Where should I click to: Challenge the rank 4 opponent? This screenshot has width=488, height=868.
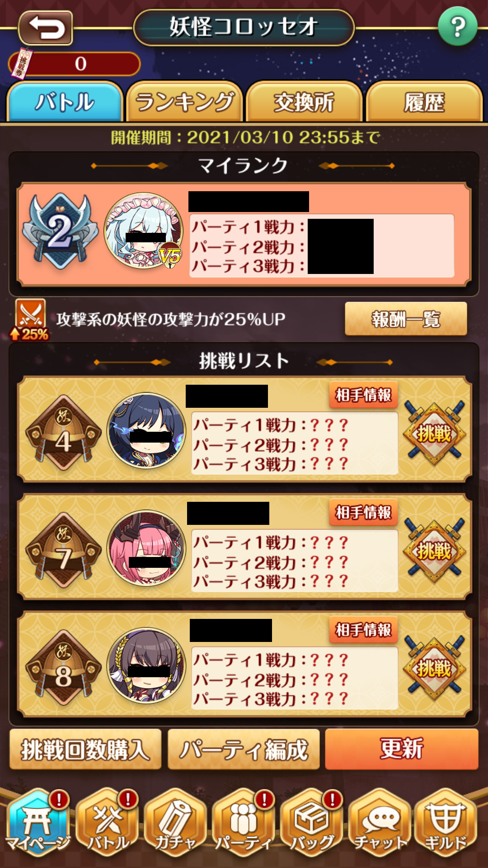[x=434, y=434]
